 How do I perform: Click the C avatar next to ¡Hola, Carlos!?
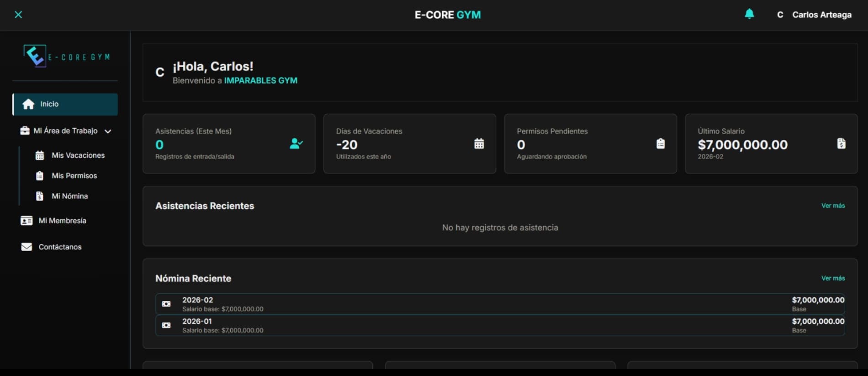tap(160, 72)
